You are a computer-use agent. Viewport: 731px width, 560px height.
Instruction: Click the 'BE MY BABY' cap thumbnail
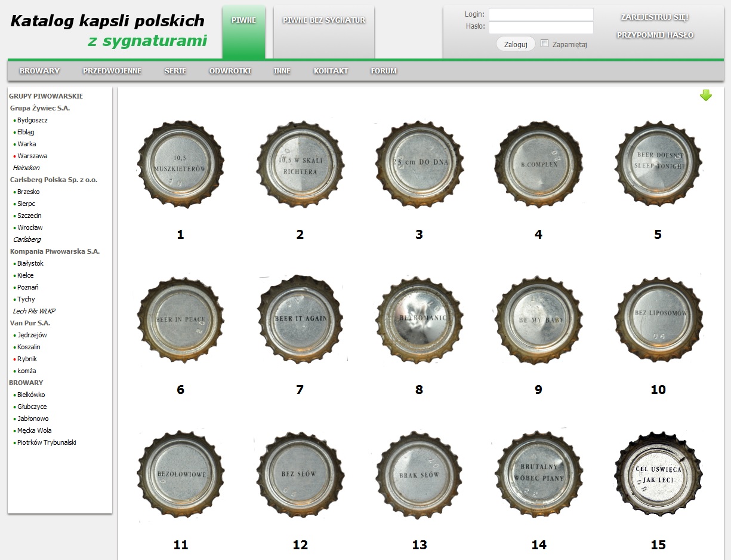(539, 319)
